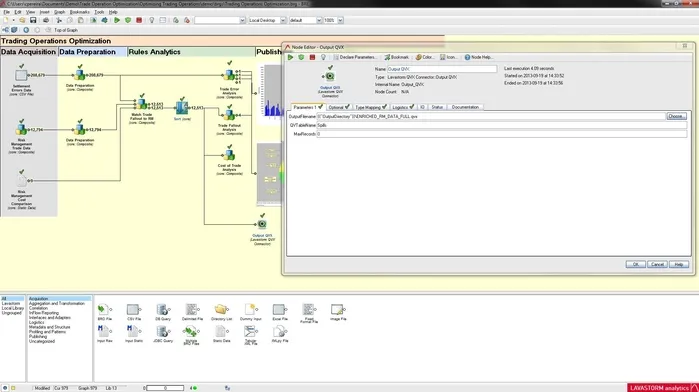Select Publishing in the category list
Viewport: 699px width, 392px height.
(38, 337)
